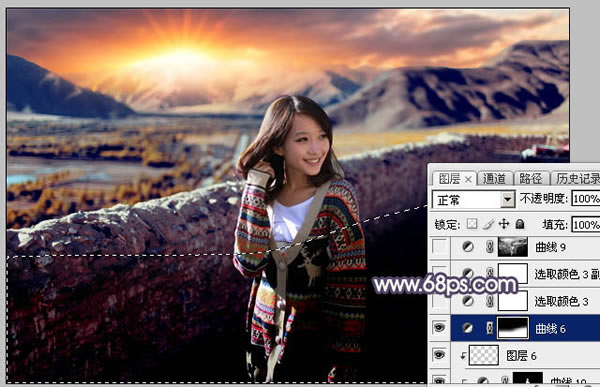The image size is (600, 387).
Task: Open the 正常 blend mode dropdown
Action: pos(473,199)
